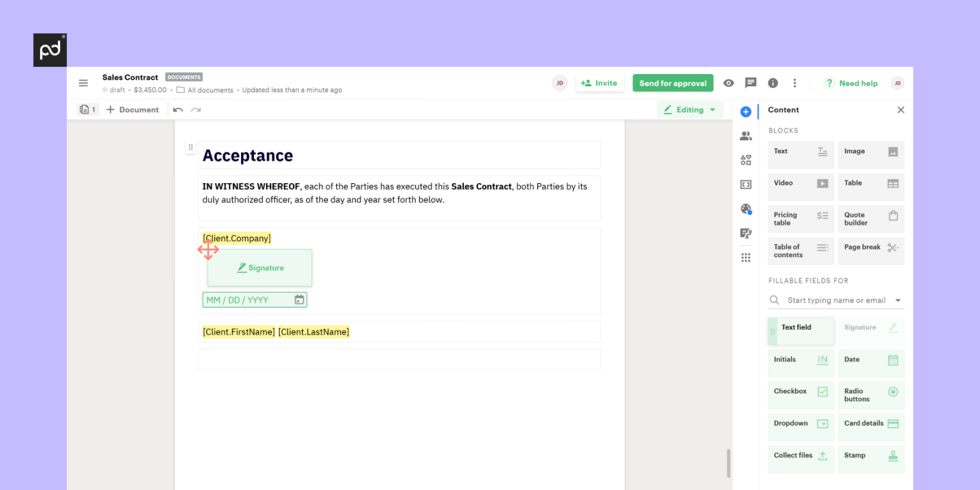Open the apps grid icon in sidebar

pyautogui.click(x=745, y=258)
